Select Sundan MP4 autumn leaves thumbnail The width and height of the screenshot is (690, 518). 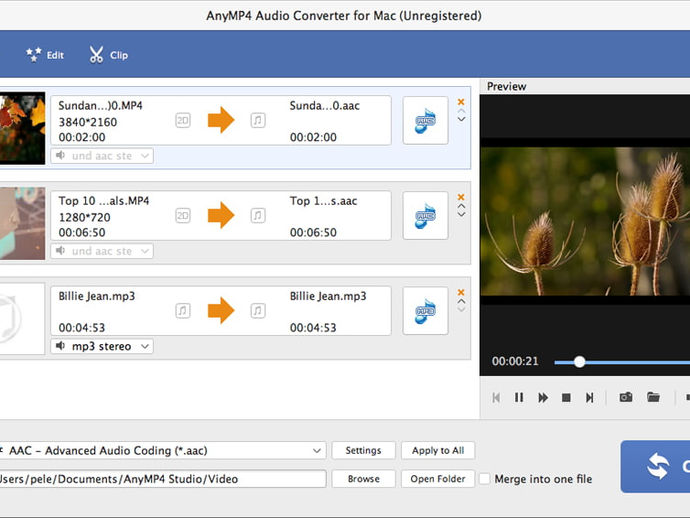(22, 128)
